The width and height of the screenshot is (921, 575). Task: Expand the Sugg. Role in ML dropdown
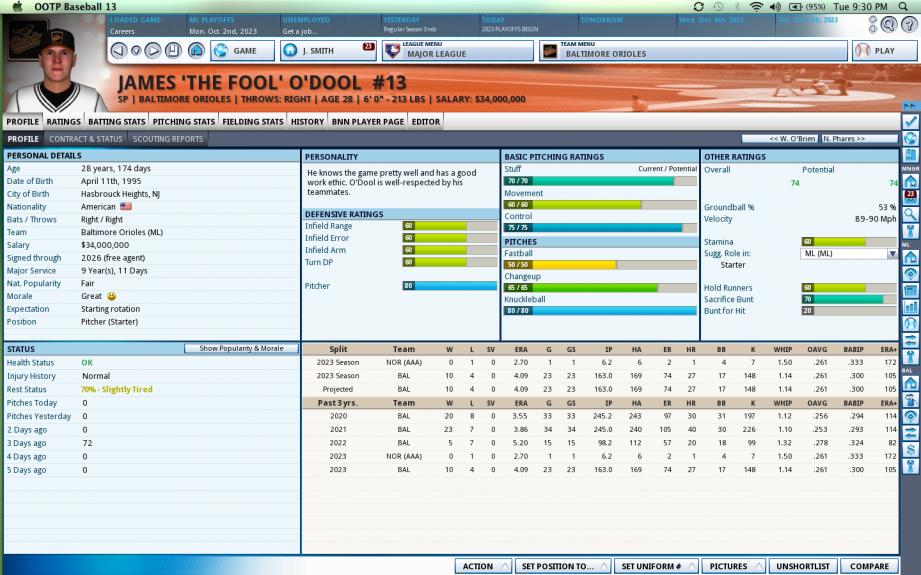click(x=892, y=254)
